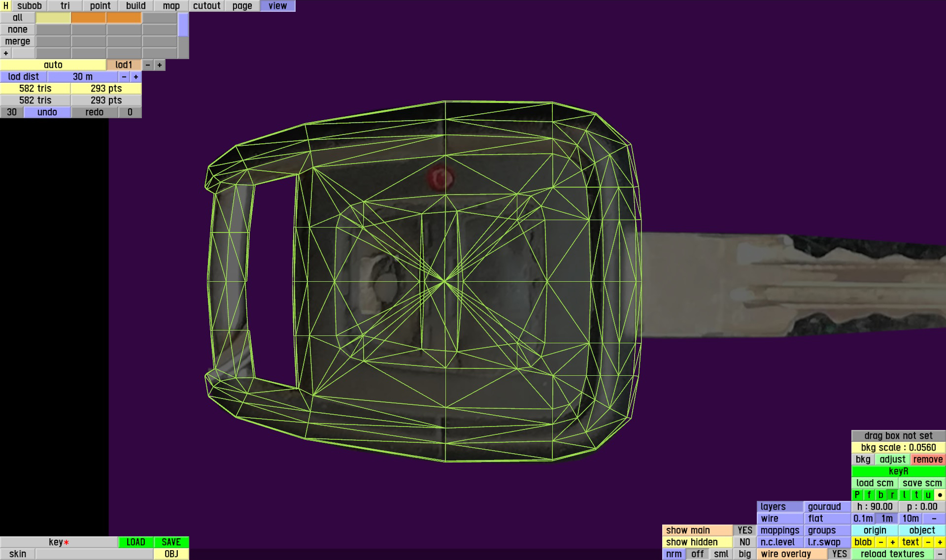Click reload textures button
The image size is (946, 560).
[x=892, y=554]
